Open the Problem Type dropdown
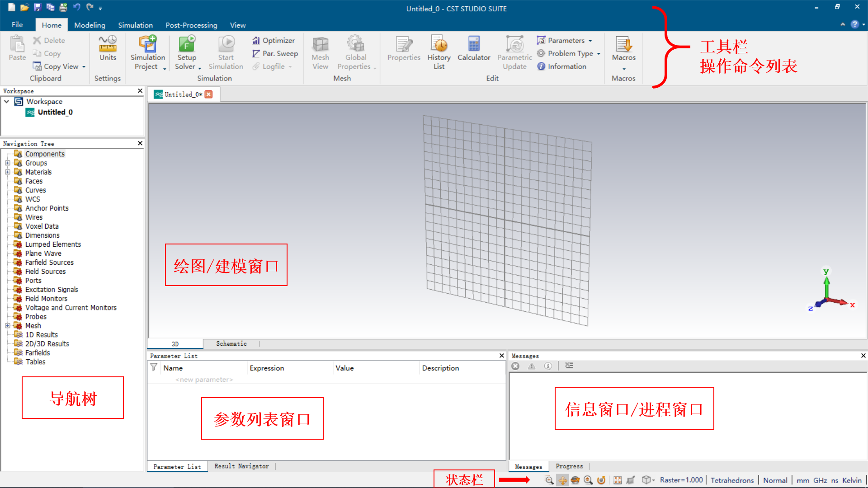The height and width of the screenshot is (488, 868). pyautogui.click(x=569, y=53)
